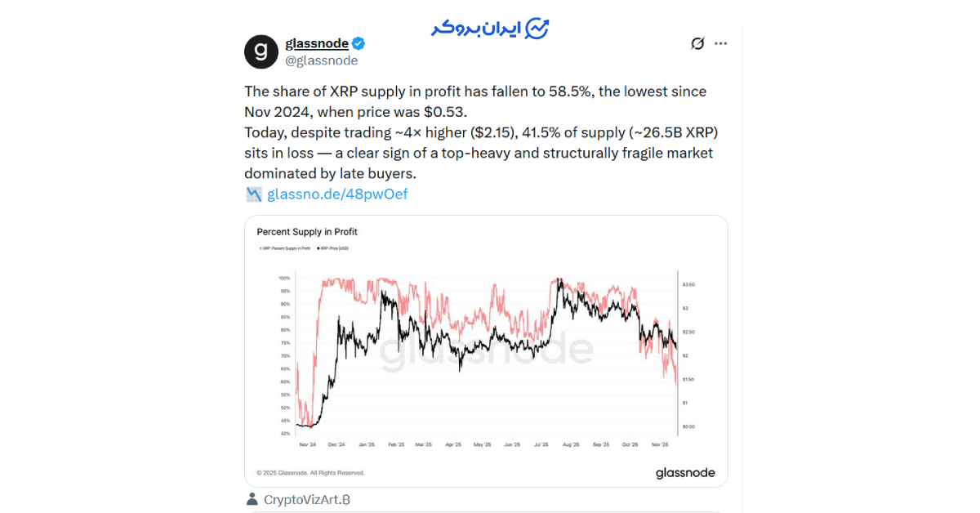Screen dimensions: 980x513
Task: Click the black XRP price legend color dot
Action: 318,248
